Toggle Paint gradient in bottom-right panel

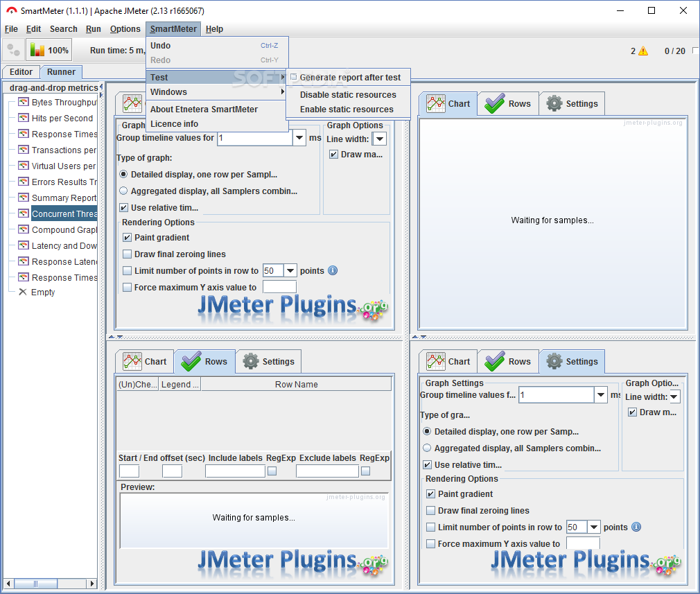click(431, 494)
